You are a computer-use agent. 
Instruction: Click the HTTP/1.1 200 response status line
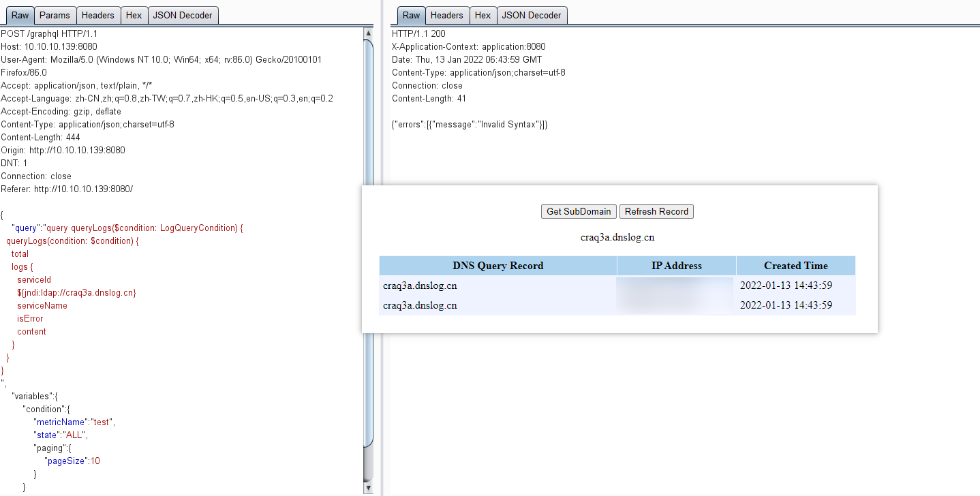[418, 33]
